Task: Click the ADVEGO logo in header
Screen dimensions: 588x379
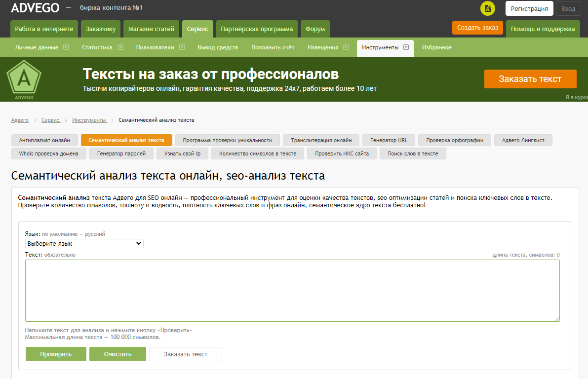Action: pyautogui.click(x=35, y=7)
